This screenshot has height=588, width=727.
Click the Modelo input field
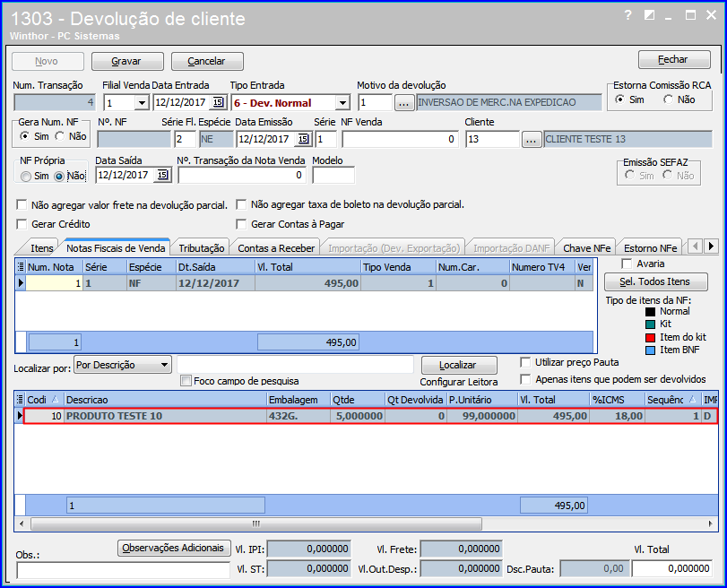[x=333, y=176]
